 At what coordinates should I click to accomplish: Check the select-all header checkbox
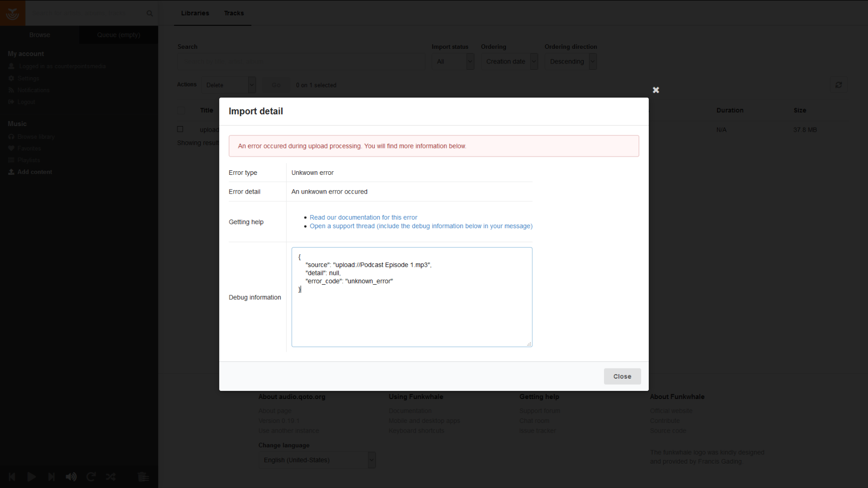181,110
